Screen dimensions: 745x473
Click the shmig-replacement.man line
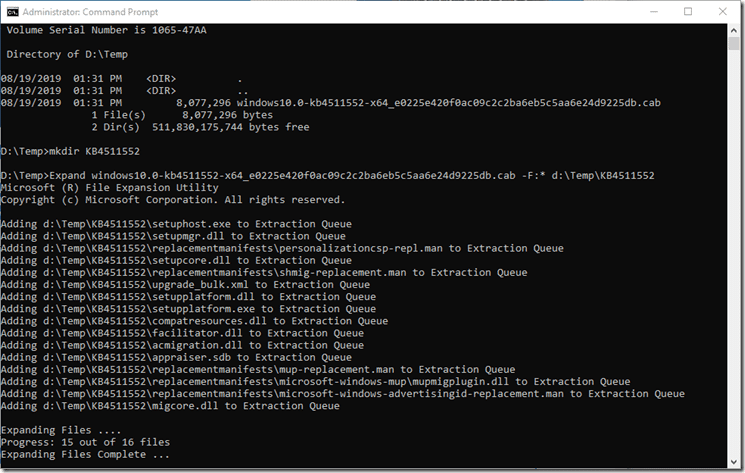pos(264,273)
